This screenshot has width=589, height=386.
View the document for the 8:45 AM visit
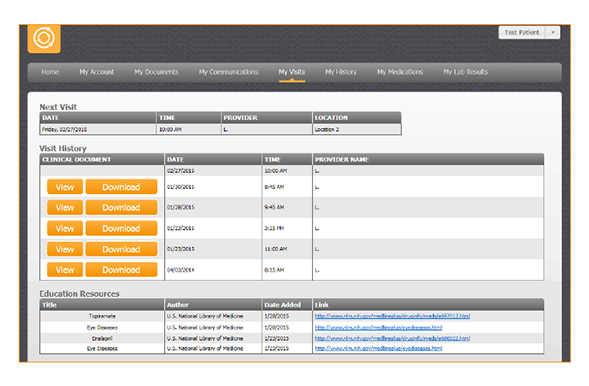65,187
